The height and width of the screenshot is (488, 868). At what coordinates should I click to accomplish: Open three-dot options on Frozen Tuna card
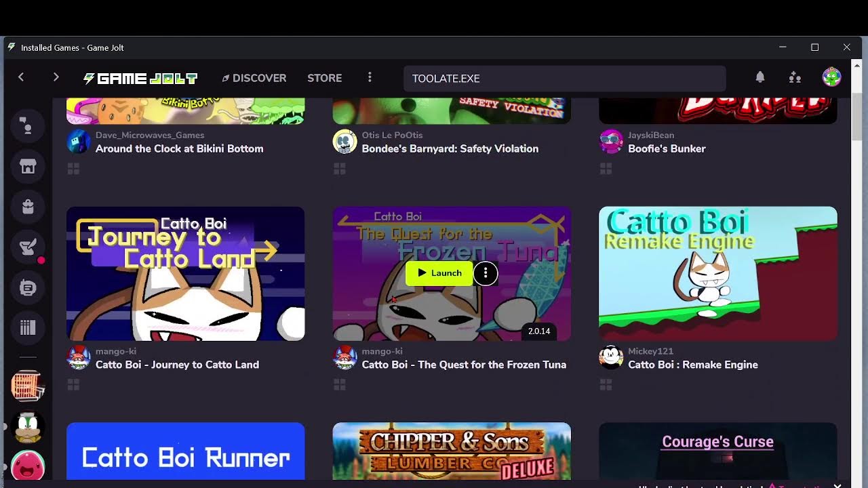pos(486,273)
